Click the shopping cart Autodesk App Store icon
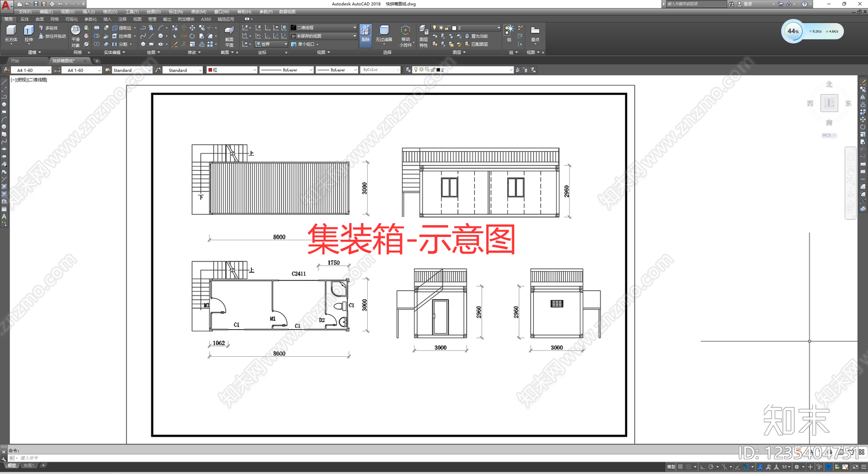 pos(781,4)
